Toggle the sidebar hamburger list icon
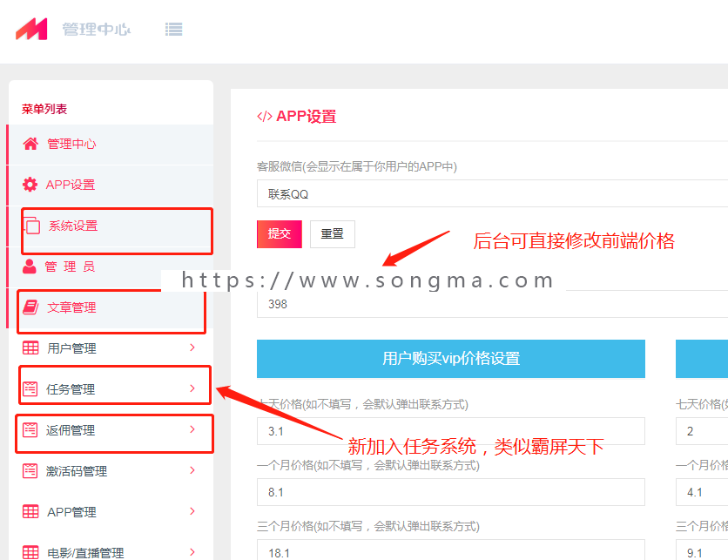This screenshot has height=560, width=728. point(173,30)
